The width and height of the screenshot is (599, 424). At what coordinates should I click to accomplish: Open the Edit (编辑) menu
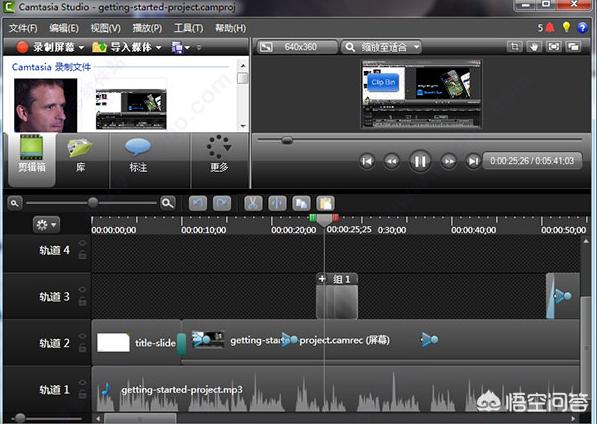[x=64, y=28]
